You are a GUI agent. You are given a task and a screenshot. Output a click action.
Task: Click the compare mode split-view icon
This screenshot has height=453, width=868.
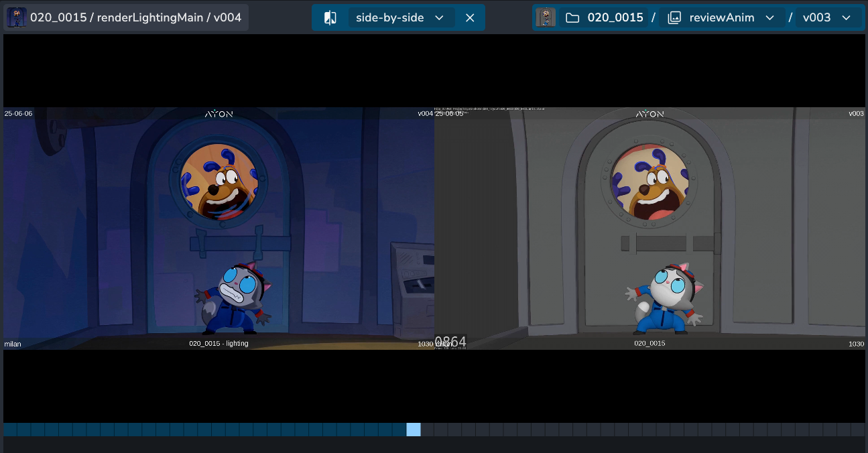pyautogui.click(x=330, y=17)
